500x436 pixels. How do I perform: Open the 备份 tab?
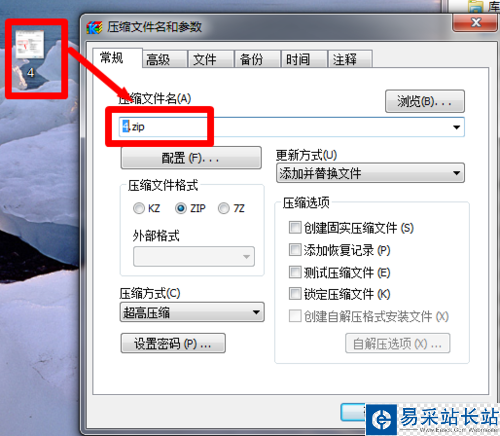click(257, 60)
